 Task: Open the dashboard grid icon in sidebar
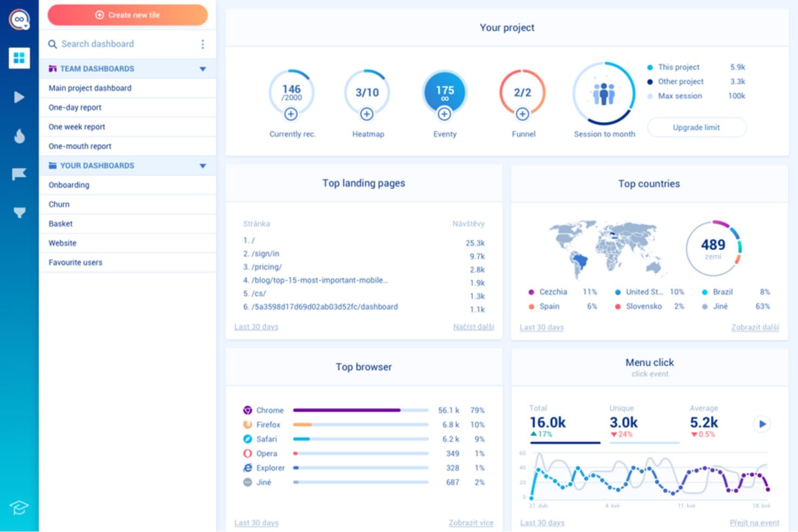point(19,58)
